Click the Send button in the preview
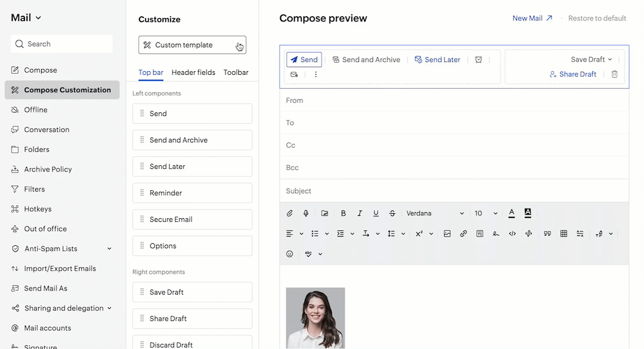 pos(304,60)
